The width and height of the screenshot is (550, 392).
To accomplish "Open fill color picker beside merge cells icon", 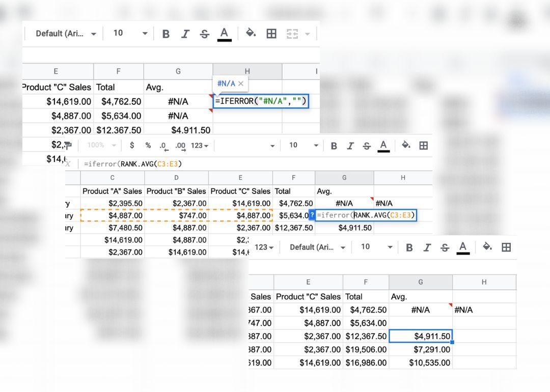I will point(251,34).
